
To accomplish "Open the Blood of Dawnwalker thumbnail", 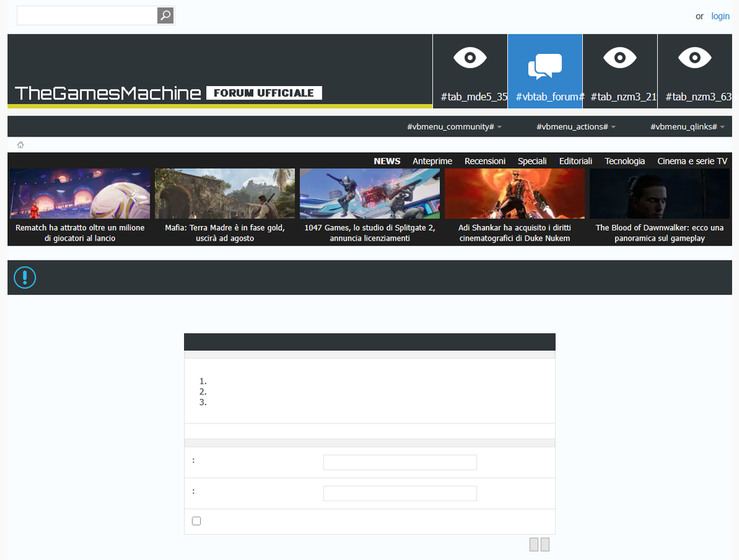I will click(660, 194).
